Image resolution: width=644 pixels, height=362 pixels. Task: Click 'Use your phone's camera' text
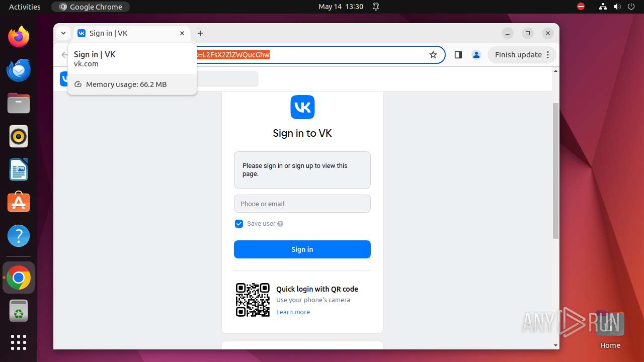313,300
